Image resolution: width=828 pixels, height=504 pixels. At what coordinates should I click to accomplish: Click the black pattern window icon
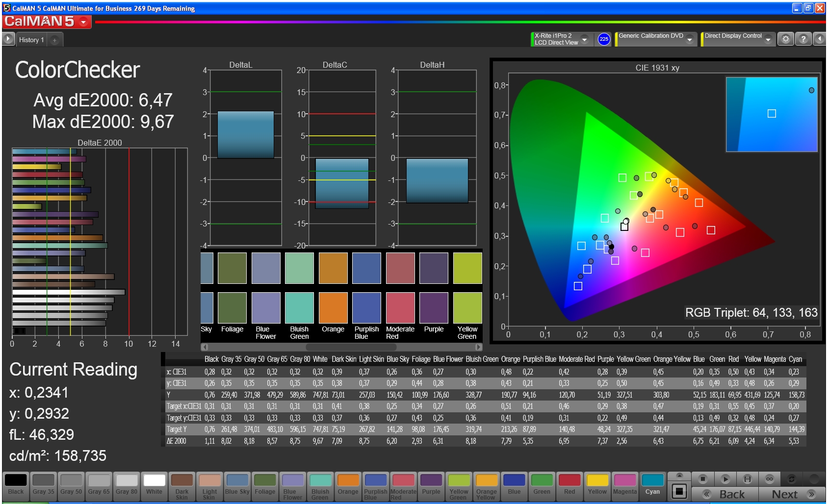(x=679, y=491)
